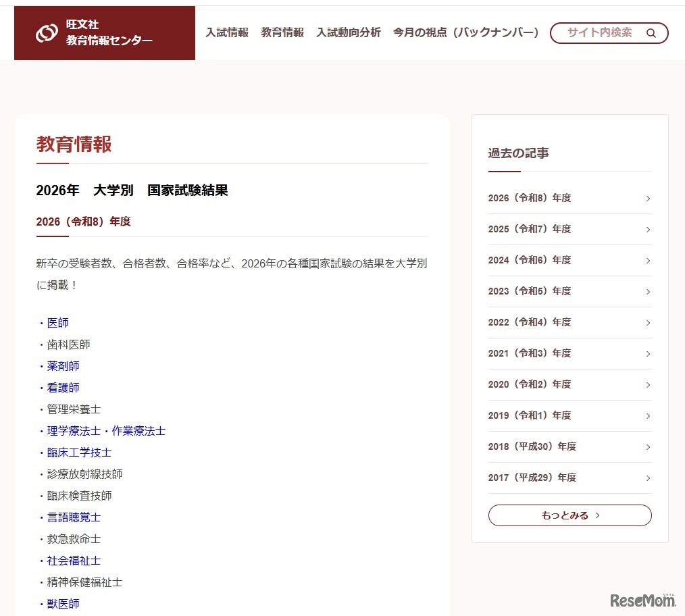The image size is (685, 616).
Task: Click the サイト内検索 search field
Action: coord(600,32)
